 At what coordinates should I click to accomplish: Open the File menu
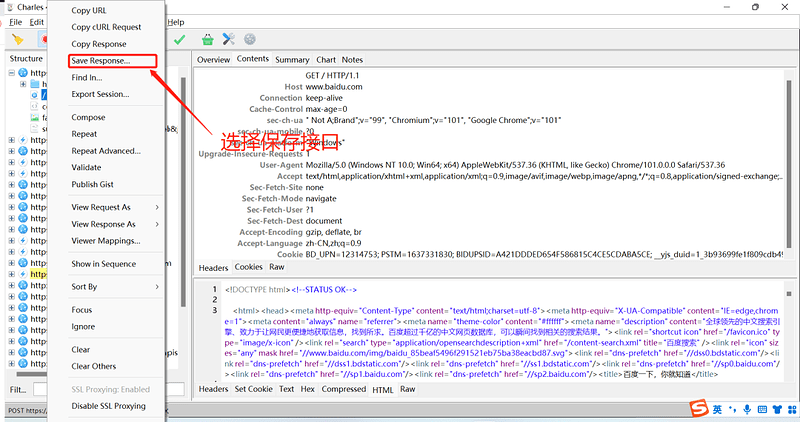16,22
